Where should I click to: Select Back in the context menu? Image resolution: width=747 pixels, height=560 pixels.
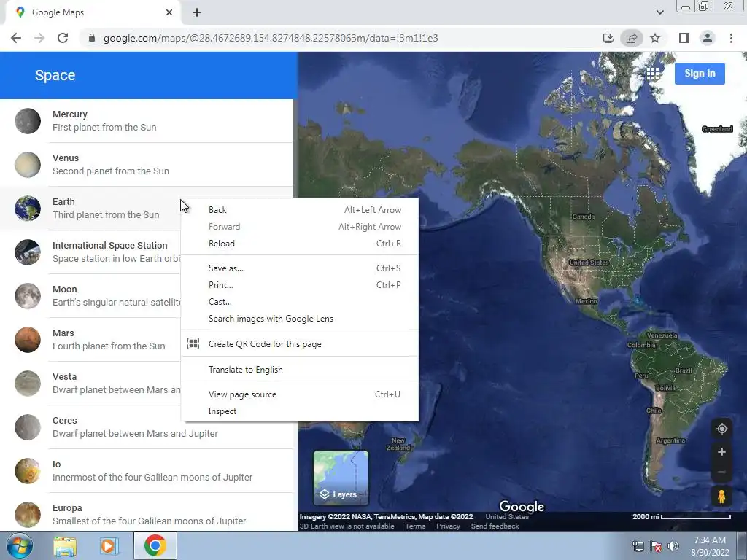[300, 210]
